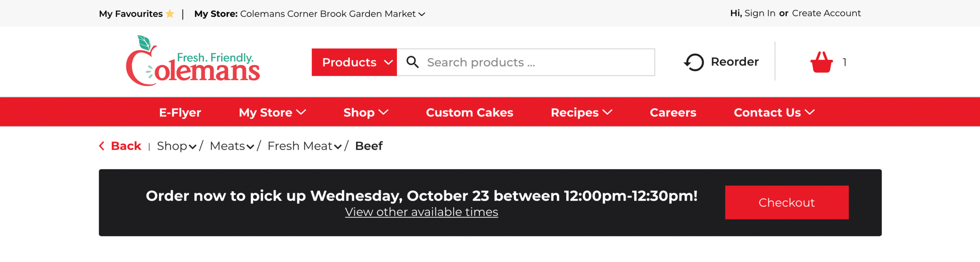Screen dimensions: 980x262
Task: Click the magnifying glass search icon
Action: click(x=412, y=62)
